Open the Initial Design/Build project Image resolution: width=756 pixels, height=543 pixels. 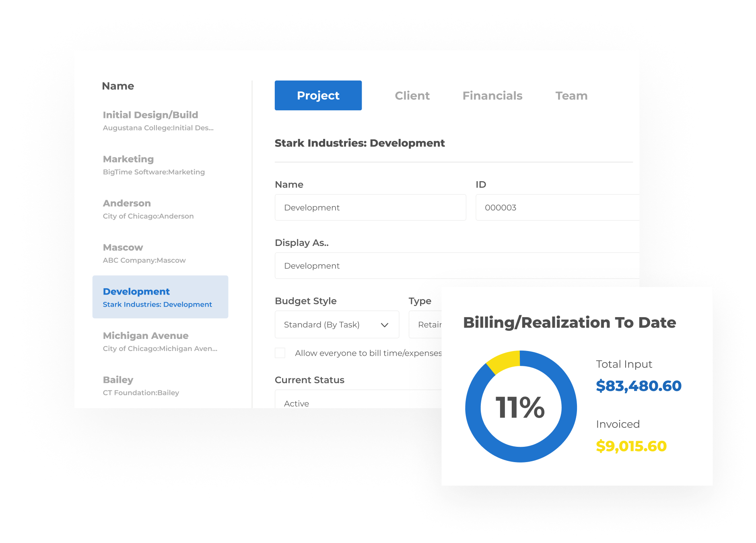pyautogui.click(x=160, y=121)
